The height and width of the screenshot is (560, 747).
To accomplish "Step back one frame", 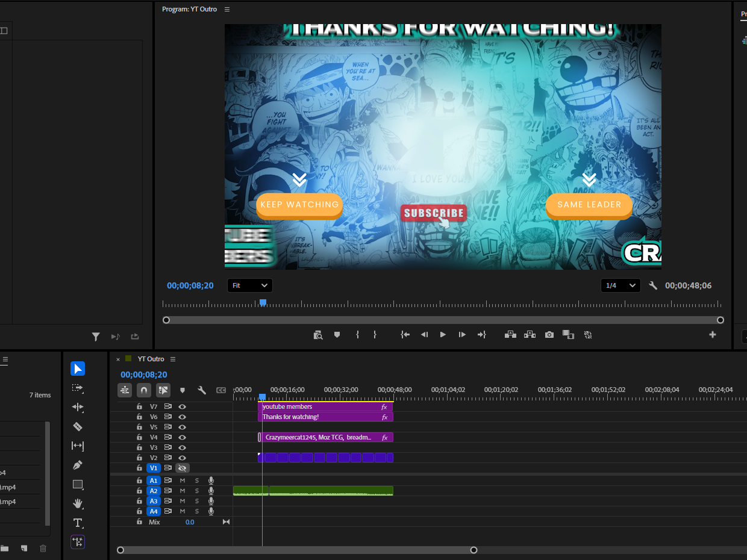I will 424,335.
